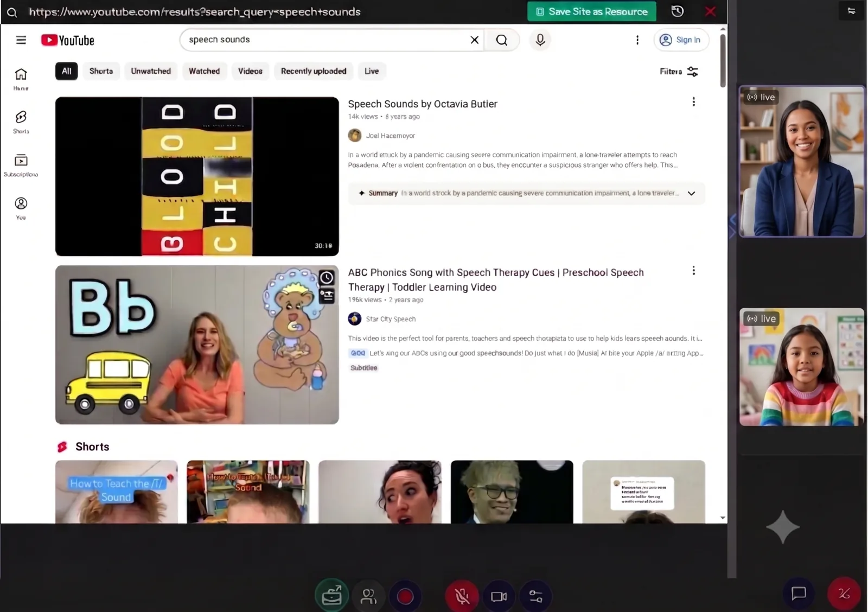Open the short showing man with glasses
This screenshot has height=612, width=868.
coord(512,492)
